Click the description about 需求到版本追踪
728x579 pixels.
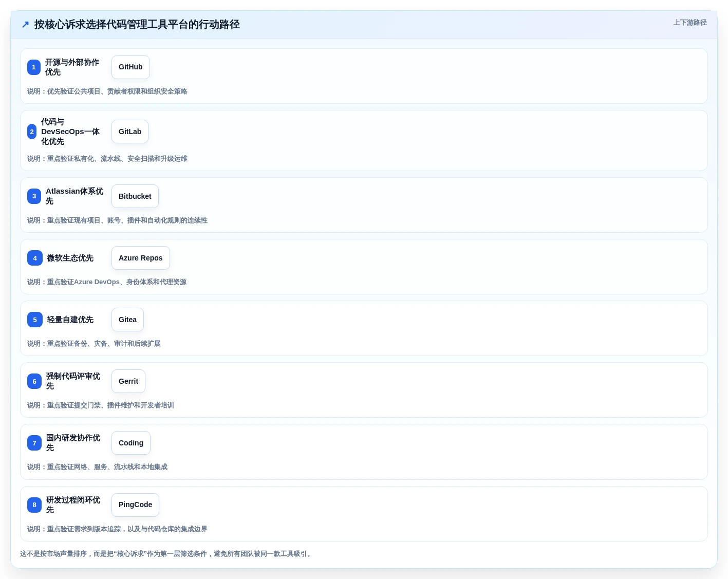(118, 529)
